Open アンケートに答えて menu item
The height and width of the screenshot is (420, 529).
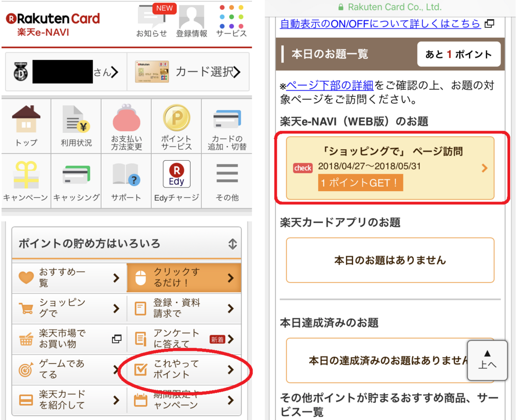tap(184, 339)
